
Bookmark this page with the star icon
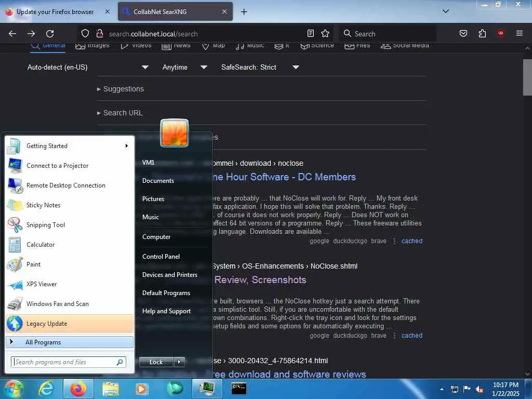point(325,33)
